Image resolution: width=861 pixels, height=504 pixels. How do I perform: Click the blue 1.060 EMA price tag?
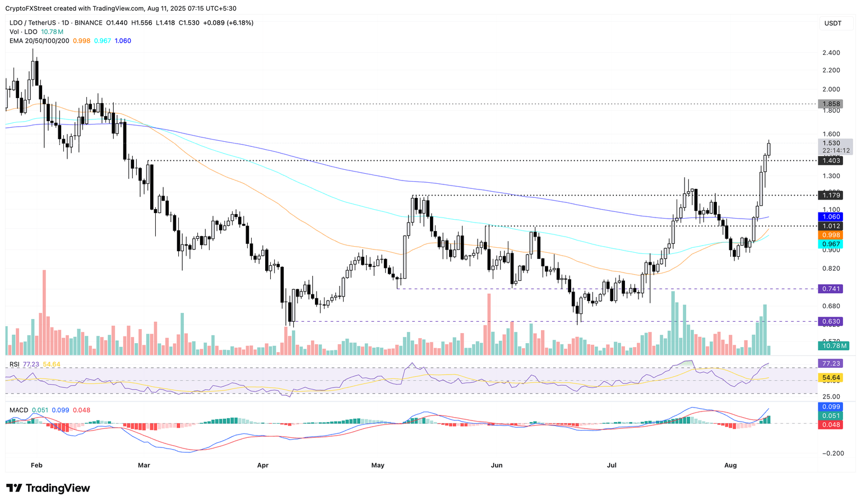pos(831,217)
